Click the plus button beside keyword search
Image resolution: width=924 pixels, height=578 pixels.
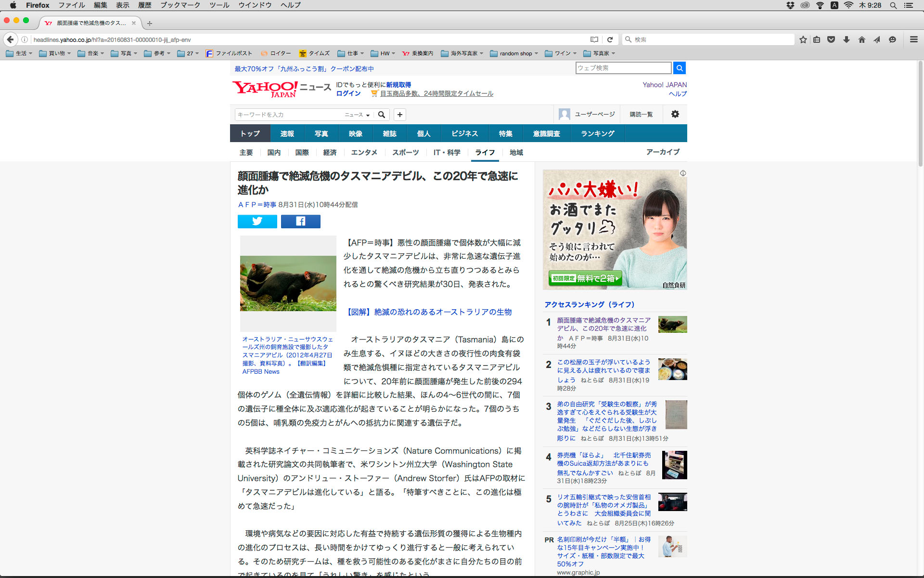click(x=399, y=115)
